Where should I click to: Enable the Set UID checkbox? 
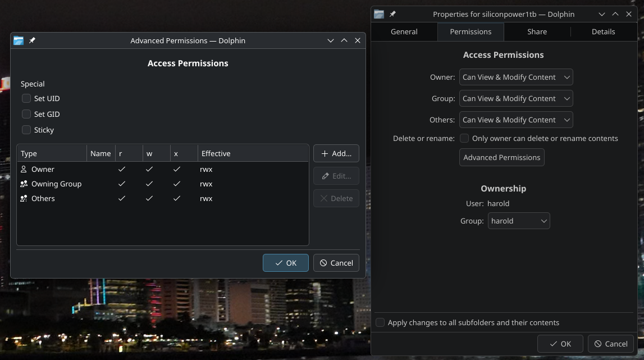(26, 98)
